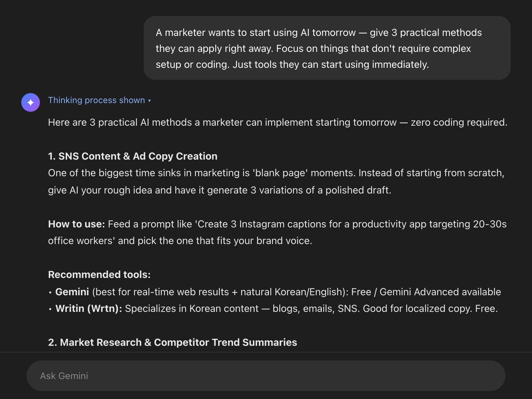This screenshot has width=532, height=399.
Task: Click the bold "Gemini" tool name
Action: [72, 292]
